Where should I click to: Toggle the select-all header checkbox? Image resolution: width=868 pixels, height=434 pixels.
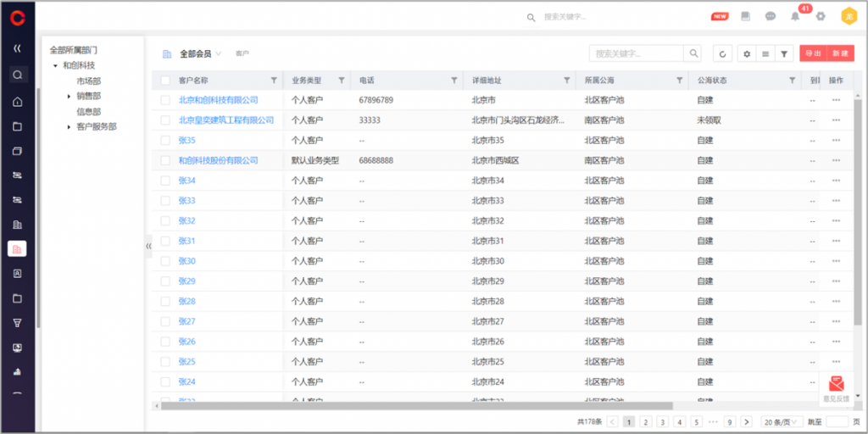[x=165, y=81]
